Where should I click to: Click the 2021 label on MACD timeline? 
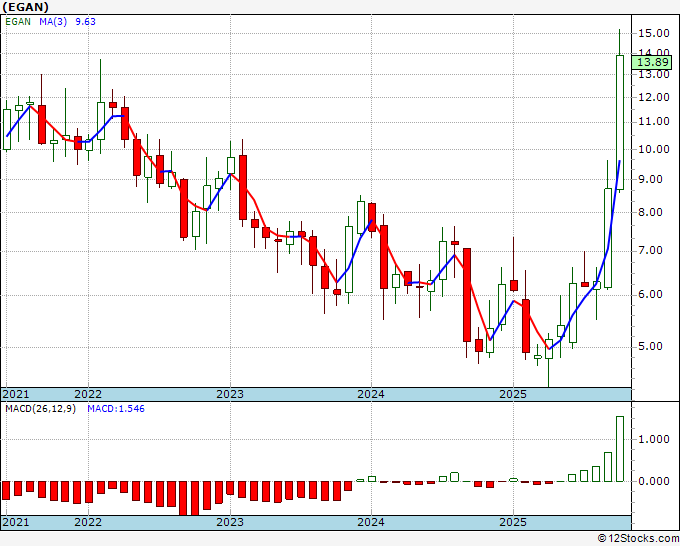coord(16,522)
